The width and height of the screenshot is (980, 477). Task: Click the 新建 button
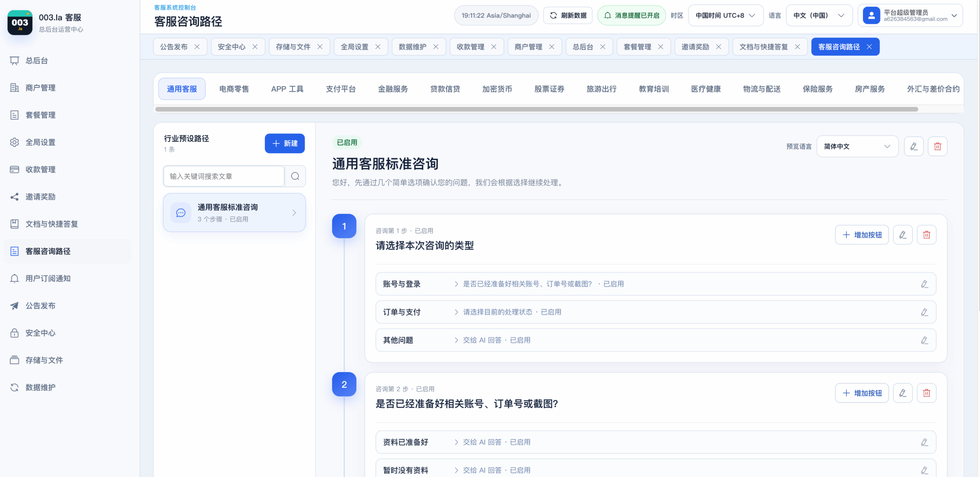284,143
